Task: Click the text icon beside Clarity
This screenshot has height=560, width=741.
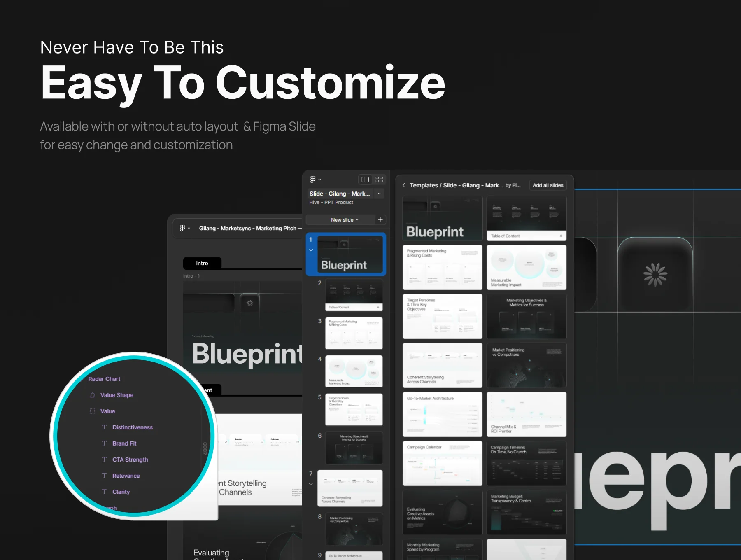Action: click(x=104, y=491)
